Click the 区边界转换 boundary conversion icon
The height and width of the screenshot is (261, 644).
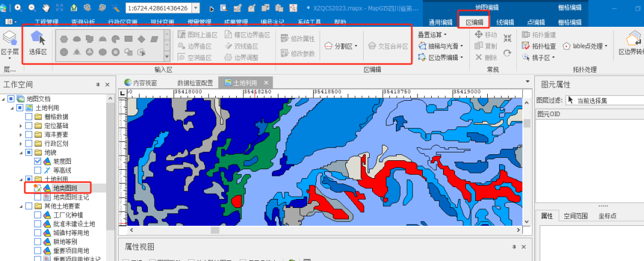pos(631,42)
